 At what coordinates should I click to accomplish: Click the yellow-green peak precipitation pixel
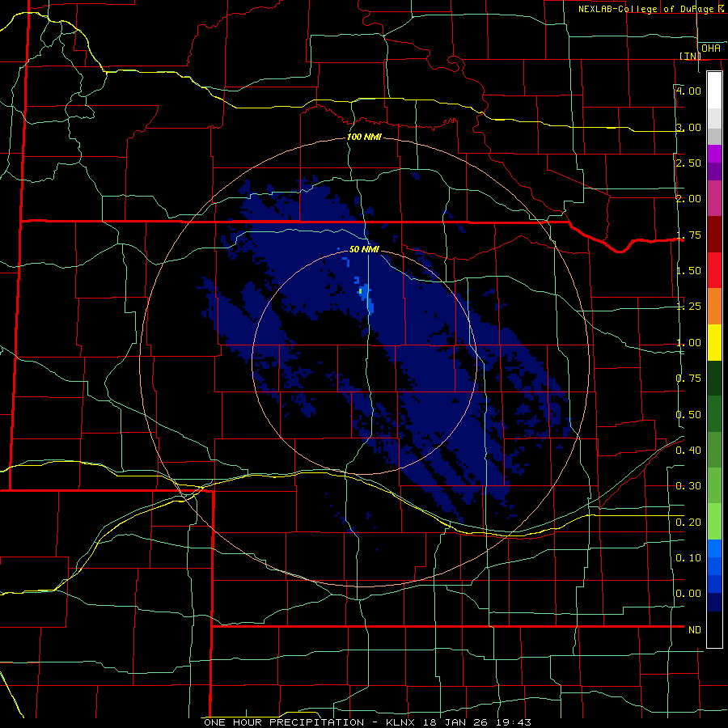coord(360,291)
